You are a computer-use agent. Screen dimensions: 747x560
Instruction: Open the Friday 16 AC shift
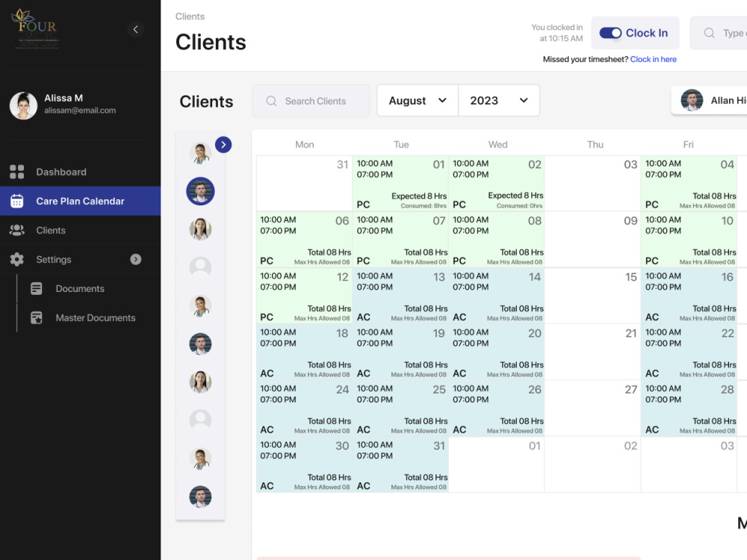coord(689,296)
